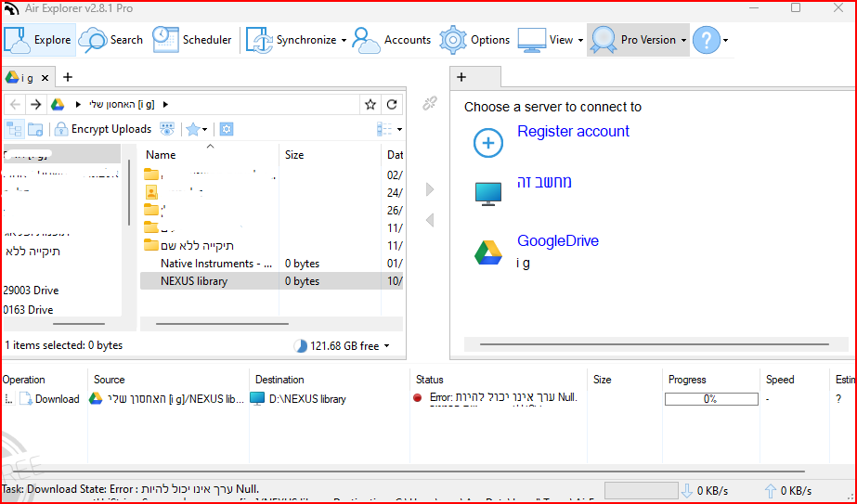Screen dimensions: 857x504
Task: Close the 'i g' tab
Action: tap(45, 78)
